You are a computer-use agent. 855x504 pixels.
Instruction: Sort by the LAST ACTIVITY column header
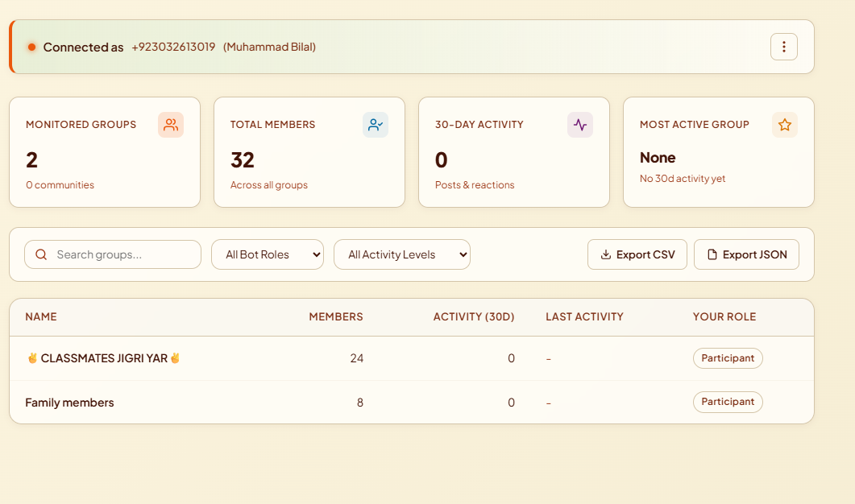(584, 316)
